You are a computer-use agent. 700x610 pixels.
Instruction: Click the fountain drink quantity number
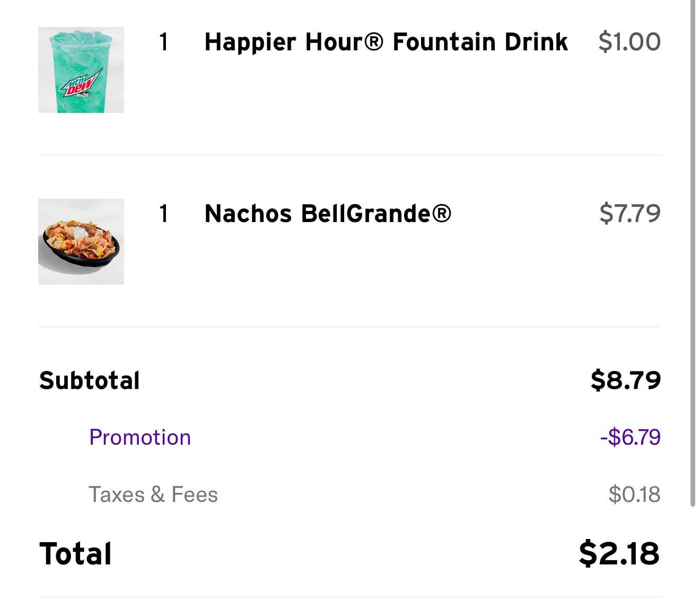[164, 42]
